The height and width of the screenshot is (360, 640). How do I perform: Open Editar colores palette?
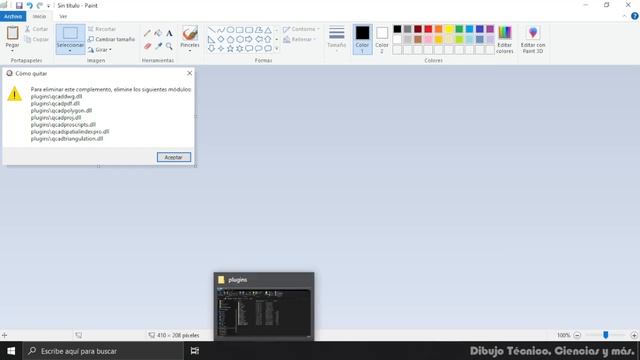pos(504,39)
